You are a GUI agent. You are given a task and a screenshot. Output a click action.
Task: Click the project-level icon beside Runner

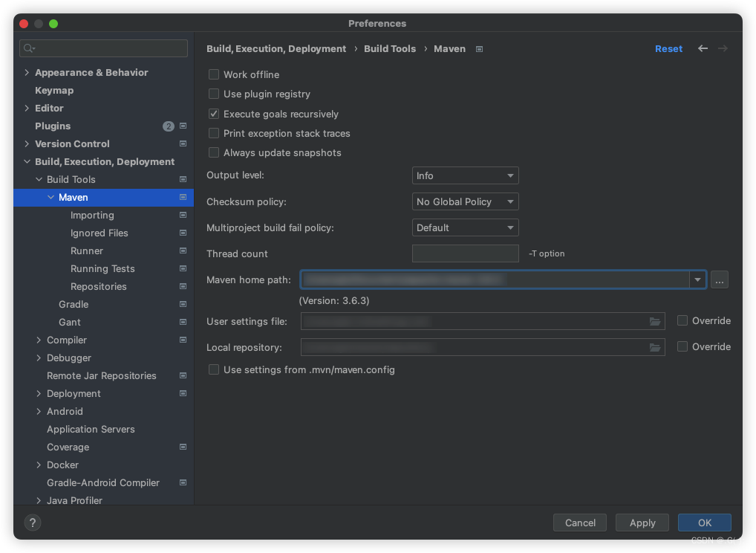pos(183,251)
